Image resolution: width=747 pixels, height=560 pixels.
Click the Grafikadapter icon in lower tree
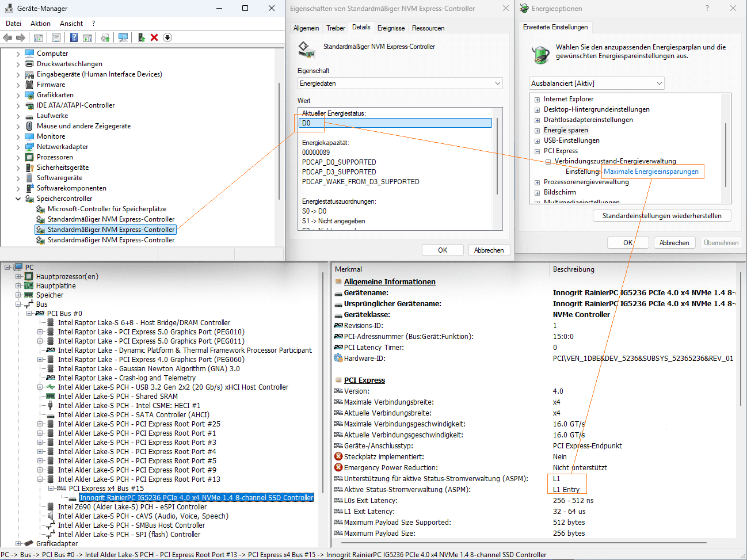point(29,543)
